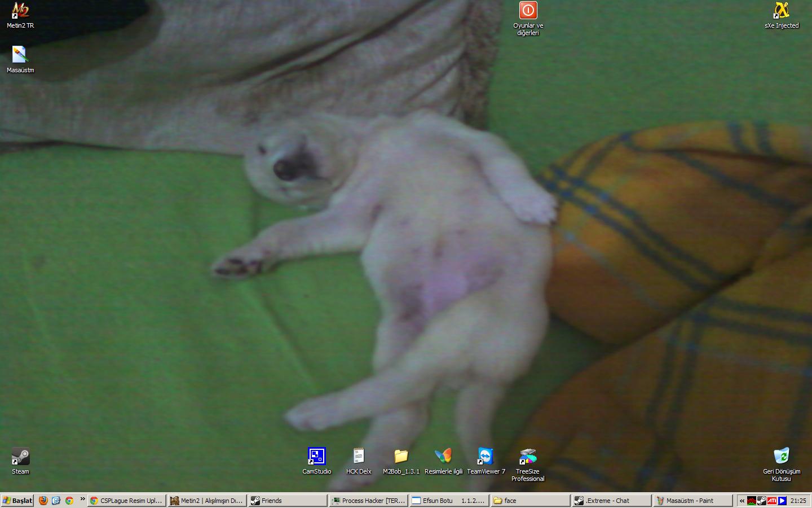Viewport: 812px width, 508px height.
Task: Open the Steam desktop icon
Action: [x=20, y=457]
